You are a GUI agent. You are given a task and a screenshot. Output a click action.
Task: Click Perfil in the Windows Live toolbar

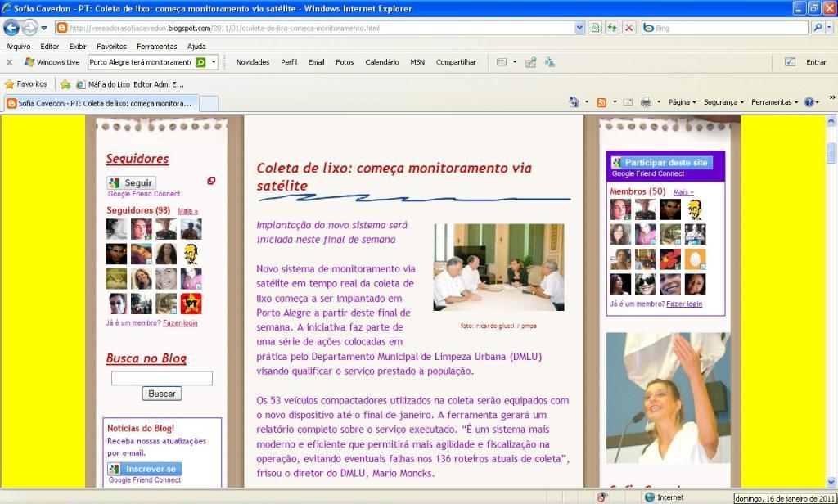[x=289, y=62]
